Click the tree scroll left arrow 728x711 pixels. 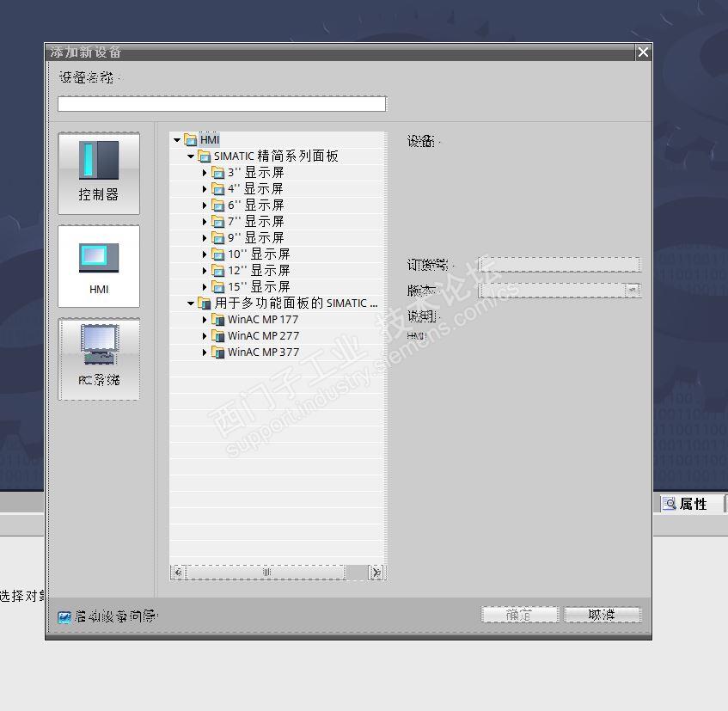pos(179,572)
